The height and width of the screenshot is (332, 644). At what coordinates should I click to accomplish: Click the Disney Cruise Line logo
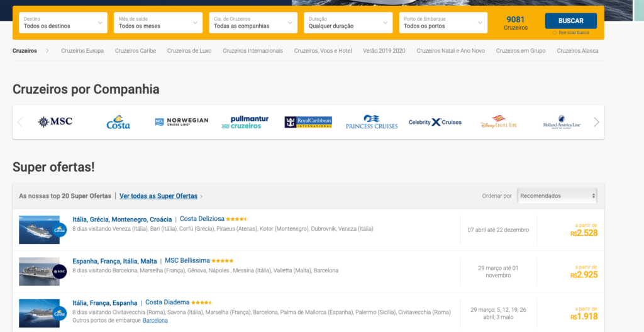pyautogui.click(x=498, y=122)
